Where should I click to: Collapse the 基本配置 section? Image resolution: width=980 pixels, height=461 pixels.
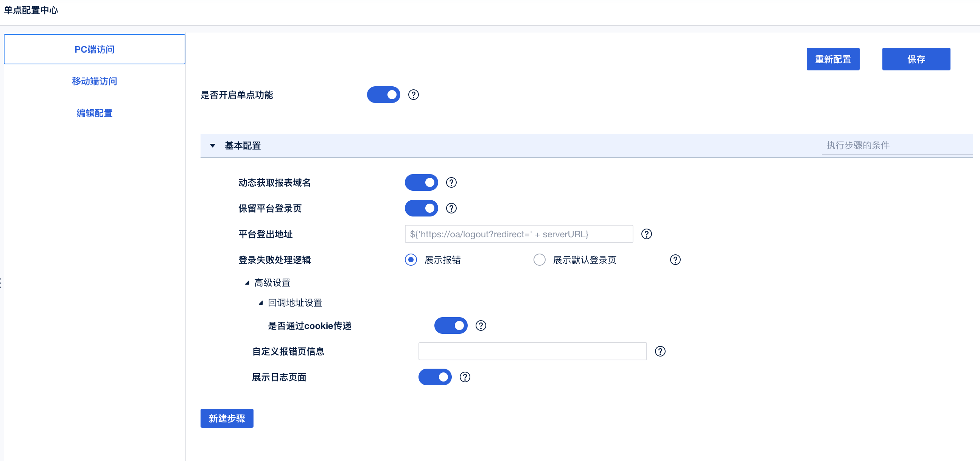(x=213, y=146)
